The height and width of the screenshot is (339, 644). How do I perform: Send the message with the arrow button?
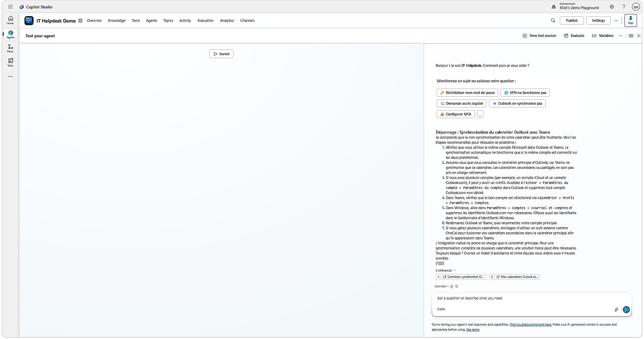tap(626, 309)
